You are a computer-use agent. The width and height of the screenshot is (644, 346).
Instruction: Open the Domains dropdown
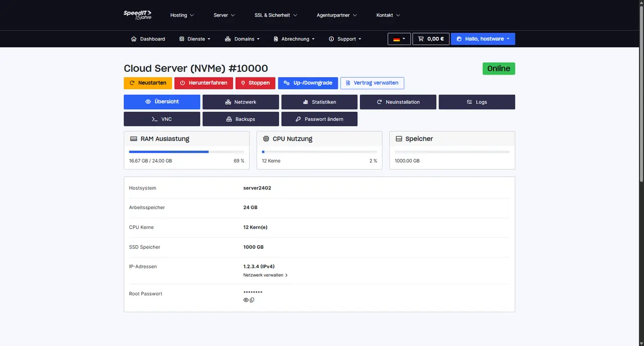click(242, 39)
